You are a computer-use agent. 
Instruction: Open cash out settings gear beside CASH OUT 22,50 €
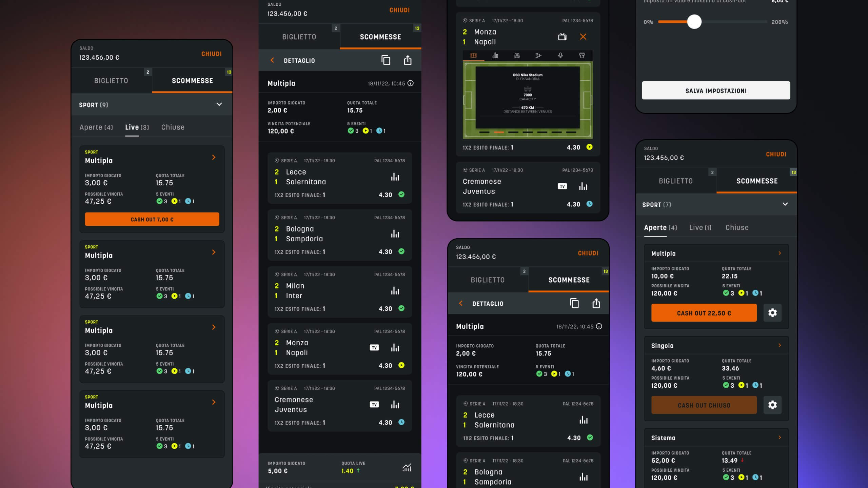click(772, 312)
